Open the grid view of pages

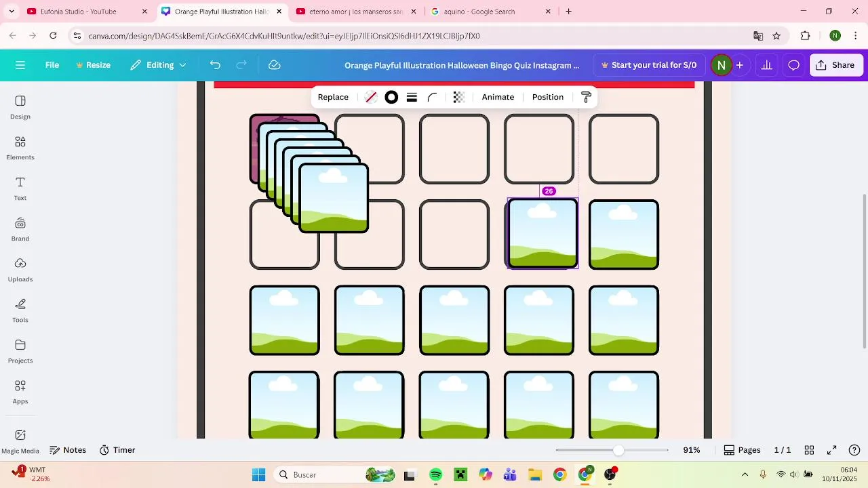809,450
